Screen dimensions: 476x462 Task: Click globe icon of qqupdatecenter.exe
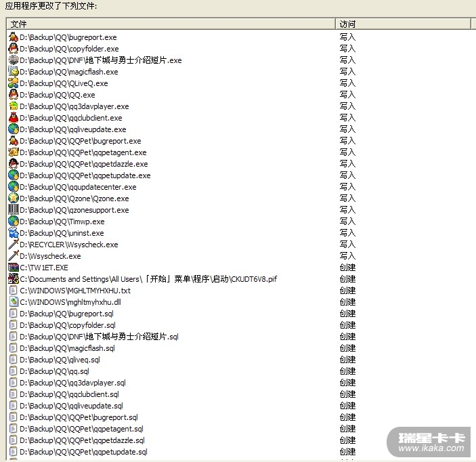pyautogui.click(x=14, y=187)
